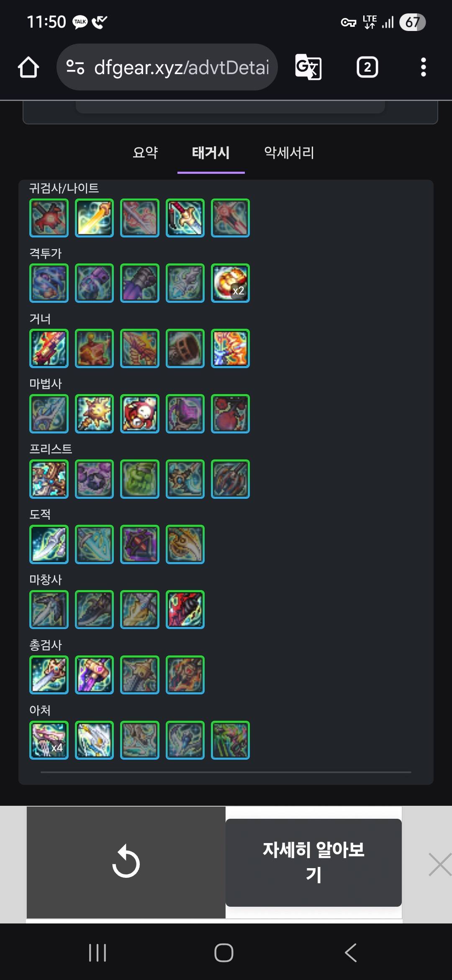Select the sun-shaped staff icon under 마법사

point(94,414)
